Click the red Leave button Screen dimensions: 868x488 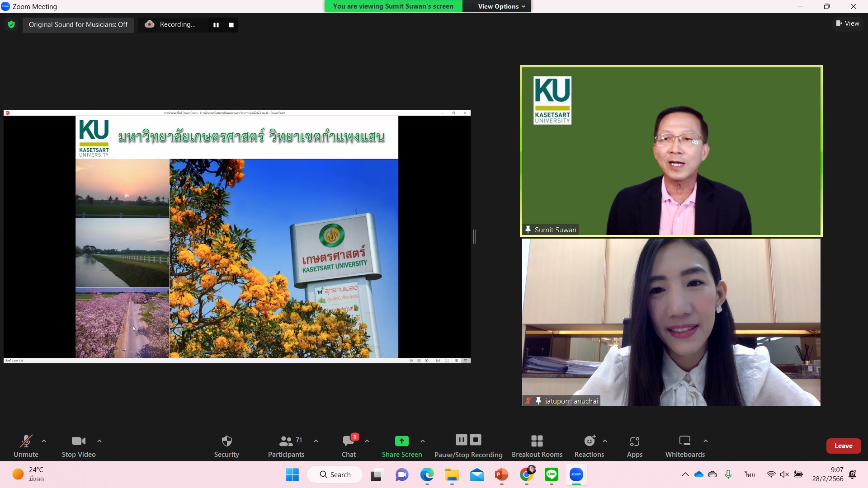coord(843,446)
